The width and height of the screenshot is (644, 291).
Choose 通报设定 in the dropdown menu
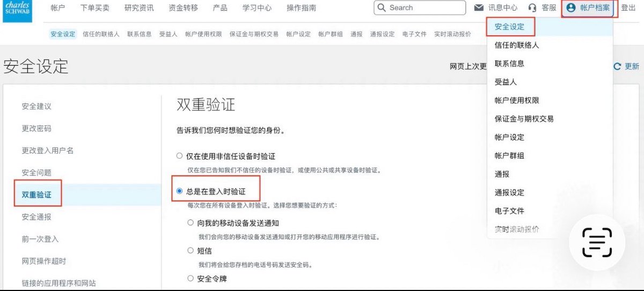click(509, 192)
